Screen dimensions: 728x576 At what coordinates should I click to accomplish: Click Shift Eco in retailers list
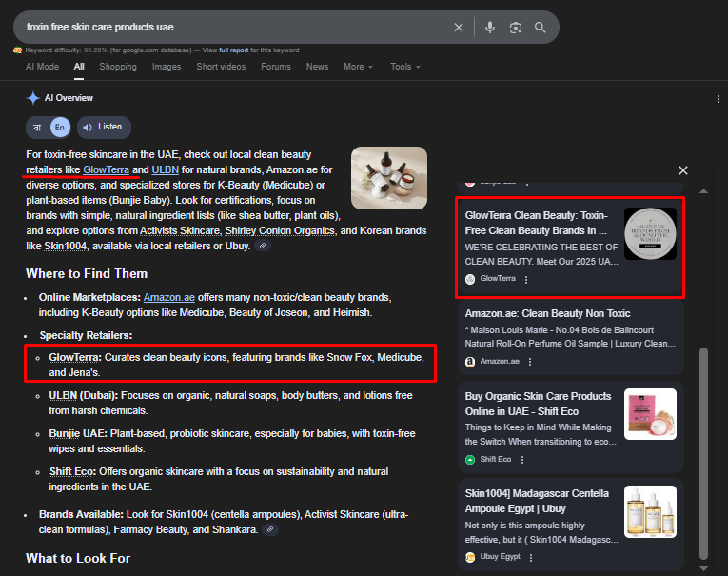71,471
